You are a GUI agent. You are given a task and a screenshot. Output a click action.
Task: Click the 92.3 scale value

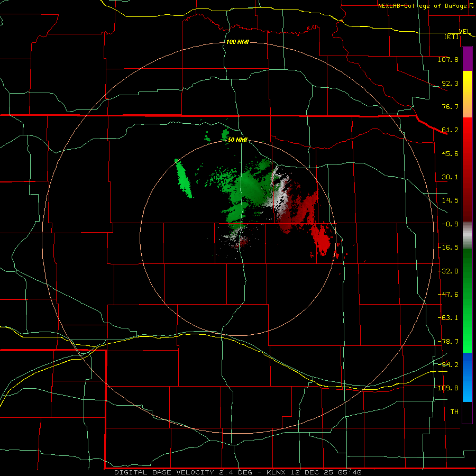coord(450,83)
